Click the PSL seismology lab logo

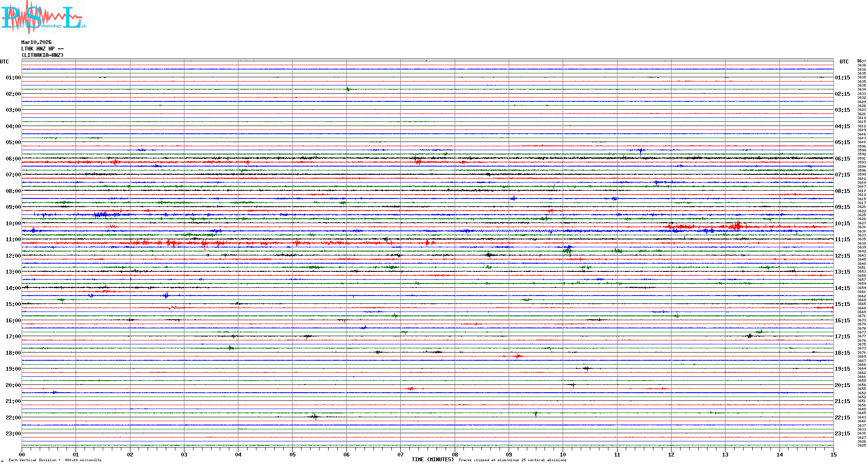(x=42, y=17)
